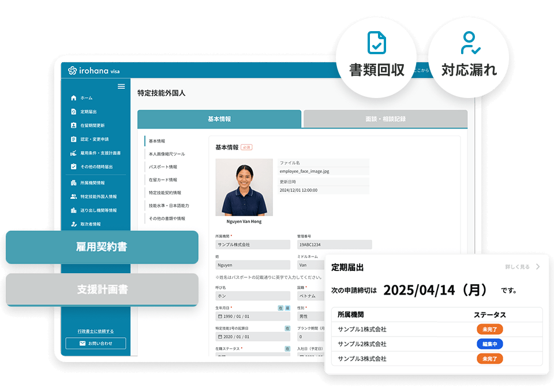Click the name Nguyen Van Hong
Screen dimensions: 554x392
tap(244, 221)
